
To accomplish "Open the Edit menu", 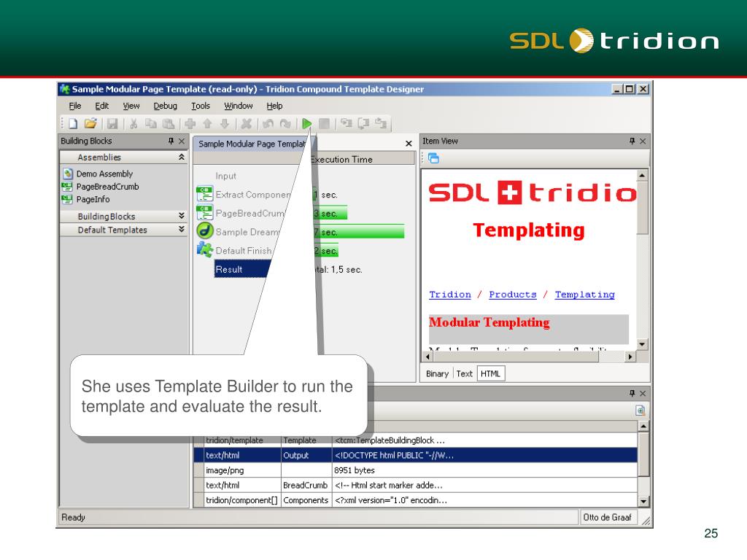I will [102, 106].
